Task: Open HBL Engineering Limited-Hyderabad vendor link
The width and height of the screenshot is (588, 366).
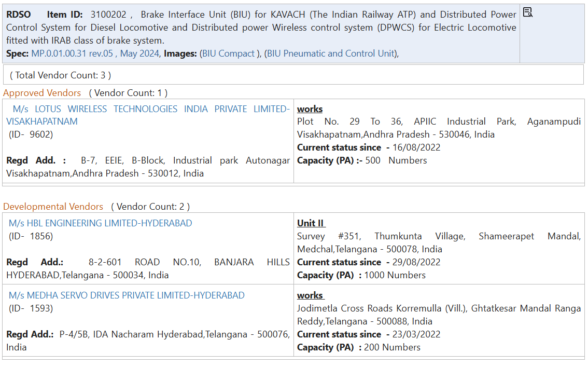Action: coord(101,223)
